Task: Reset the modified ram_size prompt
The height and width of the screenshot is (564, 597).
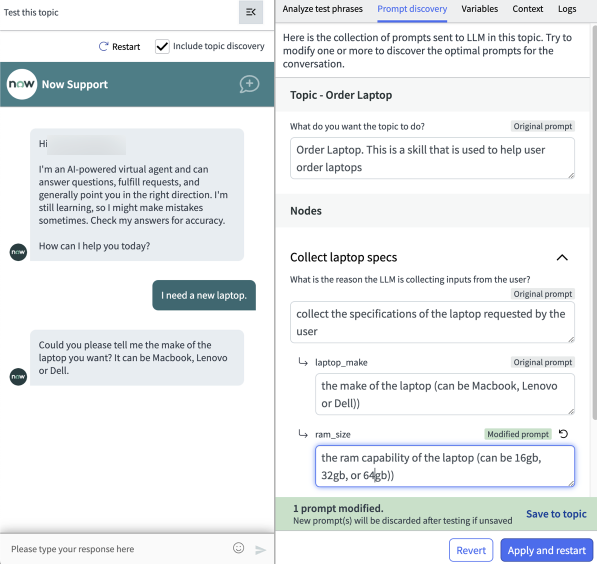Action: (563, 434)
